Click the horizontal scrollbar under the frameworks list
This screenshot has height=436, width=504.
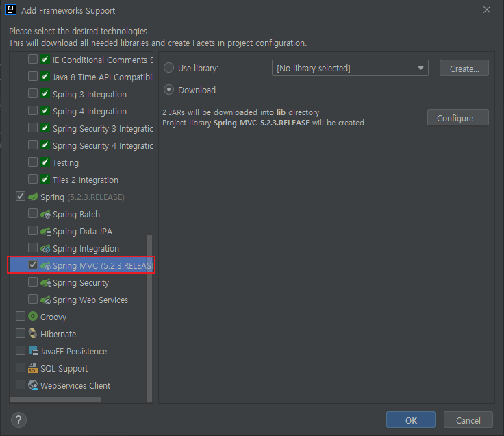click(55, 400)
